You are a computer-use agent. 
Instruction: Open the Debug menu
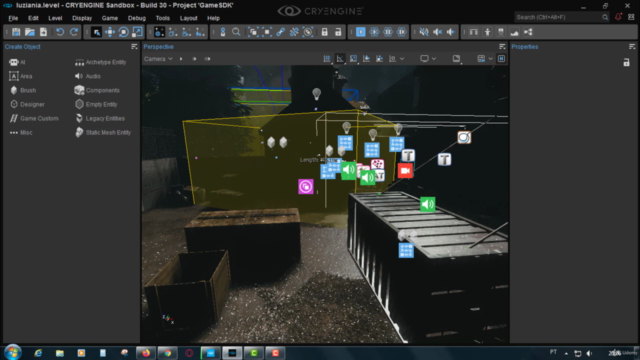(137, 18)
